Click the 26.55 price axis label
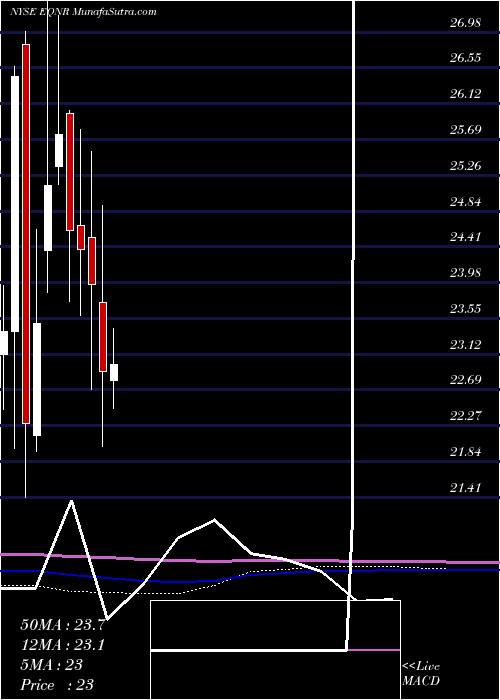The image size is (500, 700). tap(465, 58)
